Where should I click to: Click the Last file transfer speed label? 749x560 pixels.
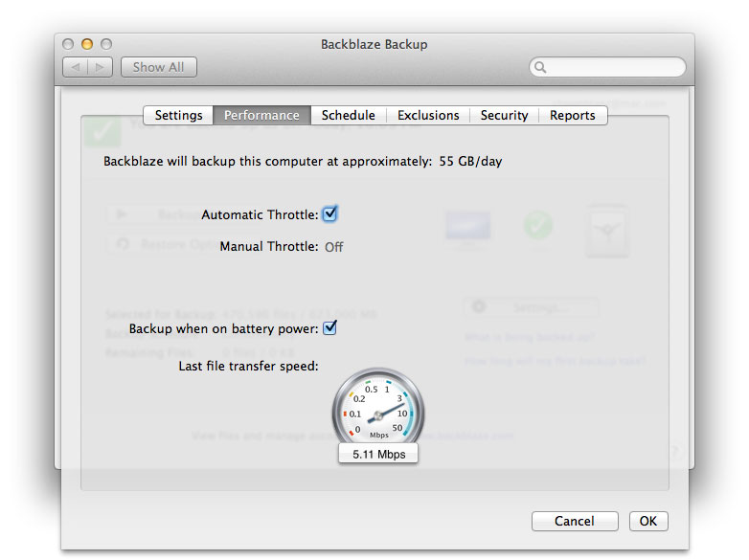[x=248, y=367]
